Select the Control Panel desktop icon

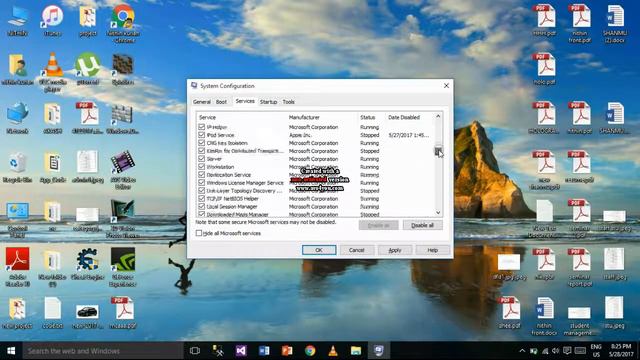[x=17, y=220]
